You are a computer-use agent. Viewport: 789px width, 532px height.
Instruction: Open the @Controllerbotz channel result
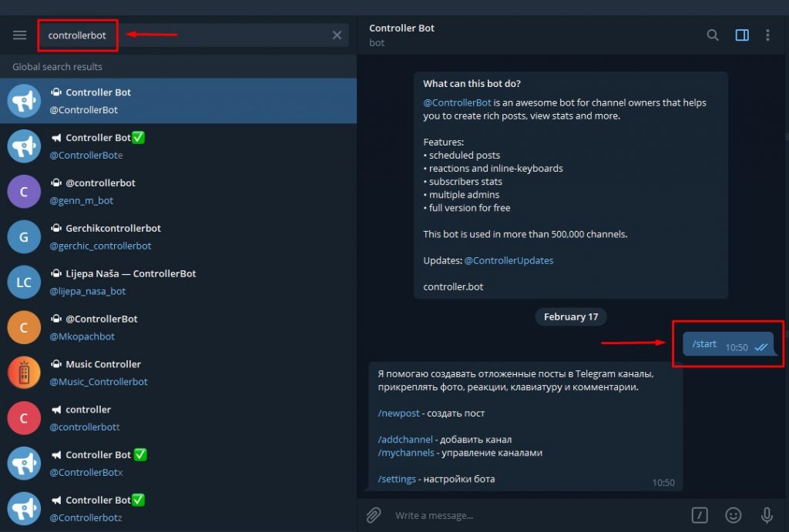[178, 508]
